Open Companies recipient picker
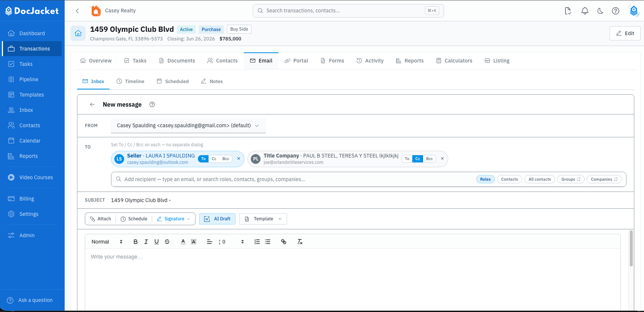Screen dimensions: 644x312 [604, 179]
